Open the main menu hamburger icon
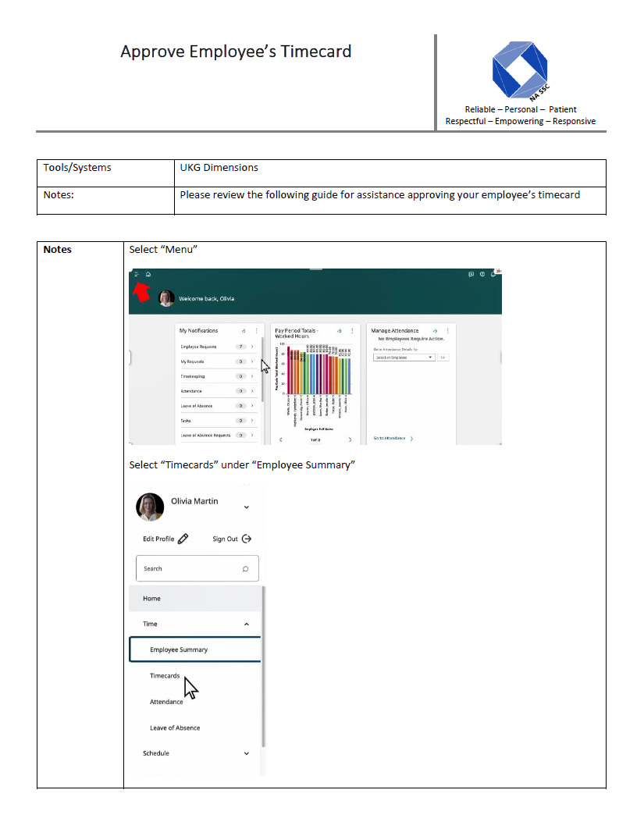 (x=137, y=274)
